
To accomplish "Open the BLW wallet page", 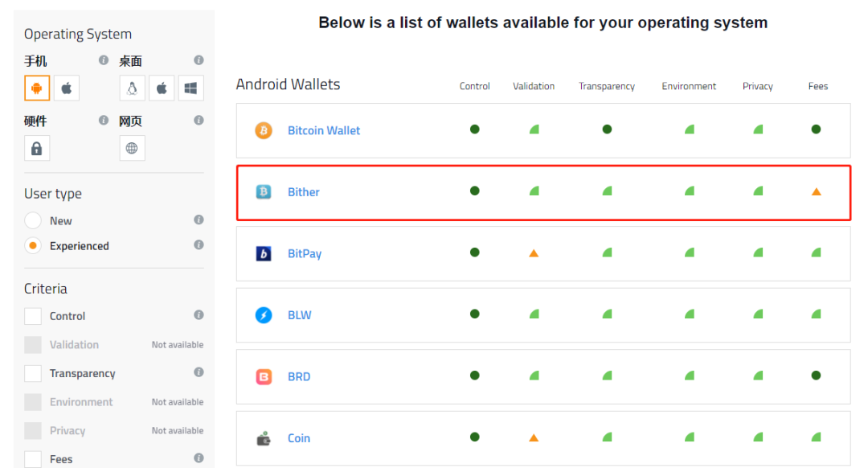I will click(299, 315).
